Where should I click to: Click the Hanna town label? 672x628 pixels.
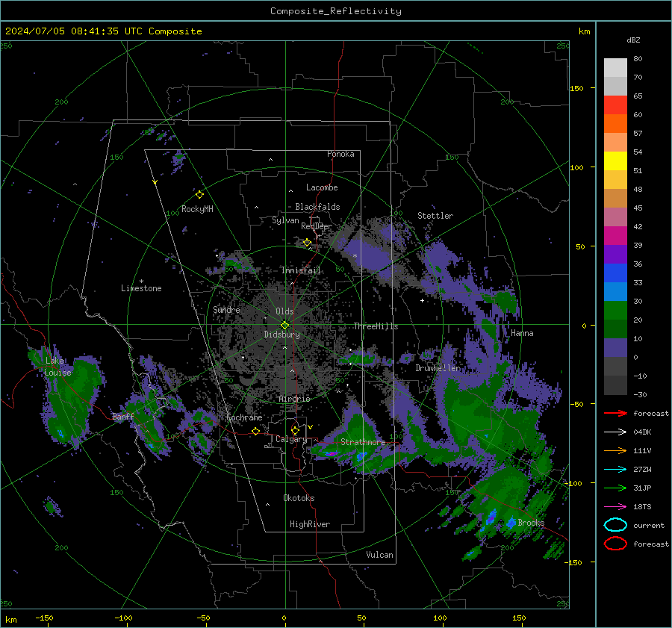tap(522, 333)
